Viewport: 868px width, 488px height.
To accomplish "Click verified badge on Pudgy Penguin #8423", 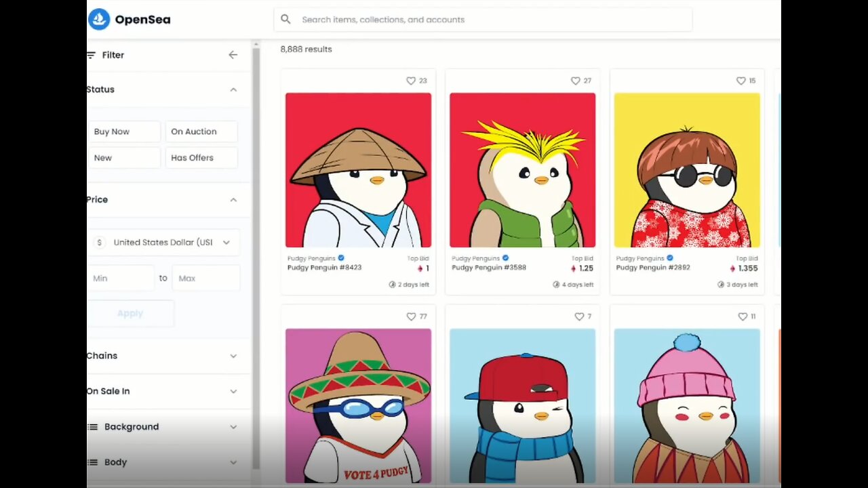I will (341, 258).
